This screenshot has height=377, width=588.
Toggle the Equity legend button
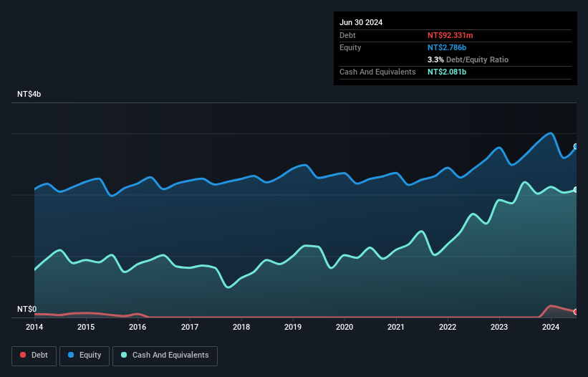(85, 355)
